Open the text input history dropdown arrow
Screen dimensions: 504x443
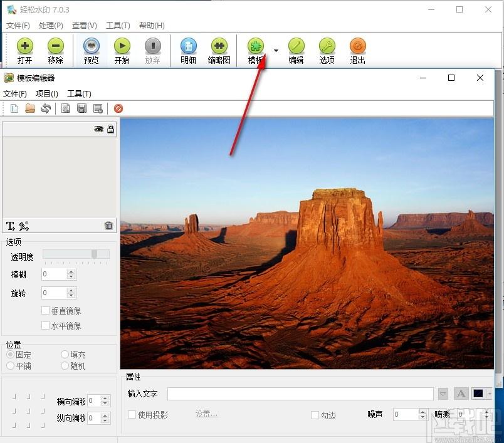click(443, 394)
